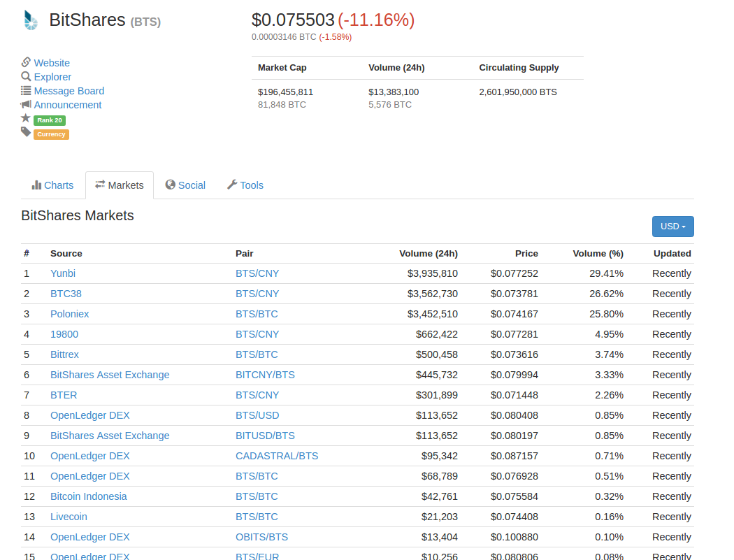
Task: Click the orange Currency tag badge
Action: (51, 134)
